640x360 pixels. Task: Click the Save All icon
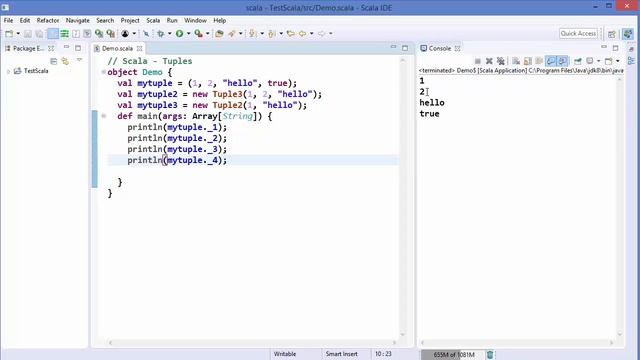click(x=39, y=33)
